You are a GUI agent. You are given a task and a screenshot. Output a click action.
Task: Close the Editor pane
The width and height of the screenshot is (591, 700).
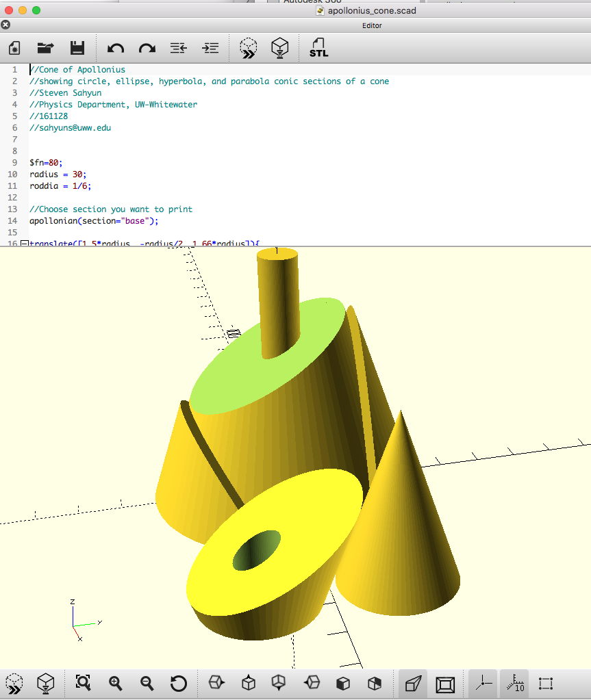pos(5,25)
